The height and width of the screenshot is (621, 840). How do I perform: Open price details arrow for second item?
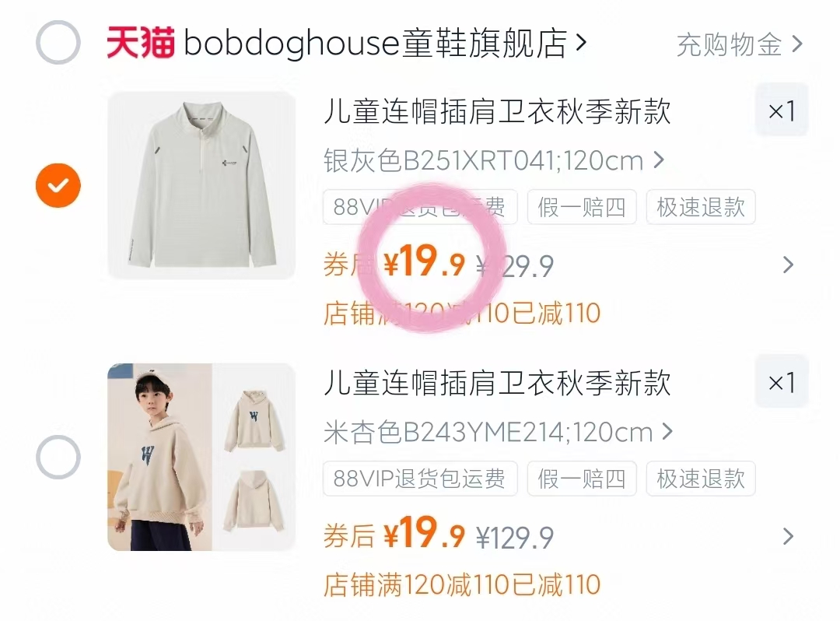[787, 536]
